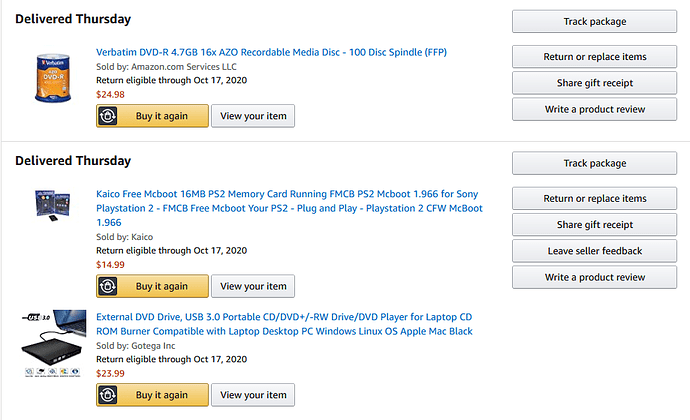Open the Kaico PS2 memory card thumbnail
Viewport: 690px width, 420px height.
53,205
